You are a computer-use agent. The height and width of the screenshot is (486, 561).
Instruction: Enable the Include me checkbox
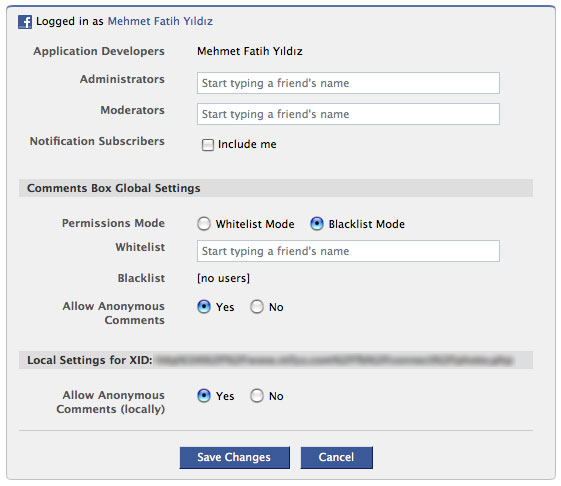click(208, 145)
